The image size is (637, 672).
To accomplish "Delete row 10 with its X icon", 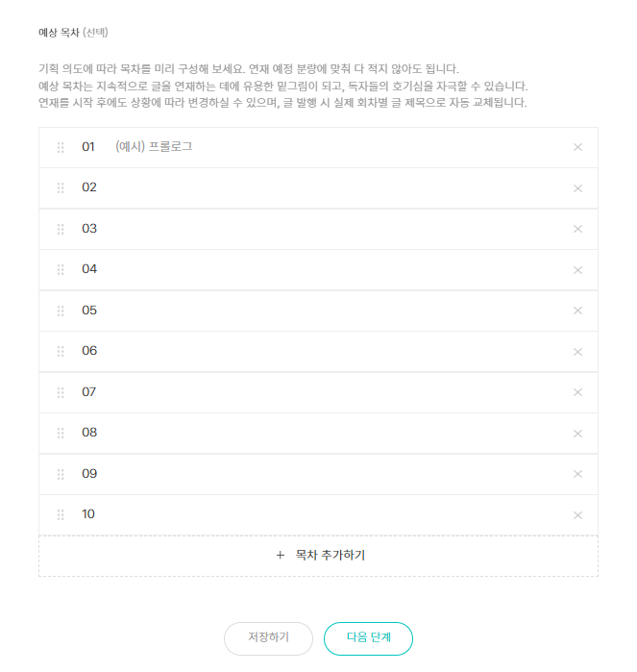I will pos(577,515).
